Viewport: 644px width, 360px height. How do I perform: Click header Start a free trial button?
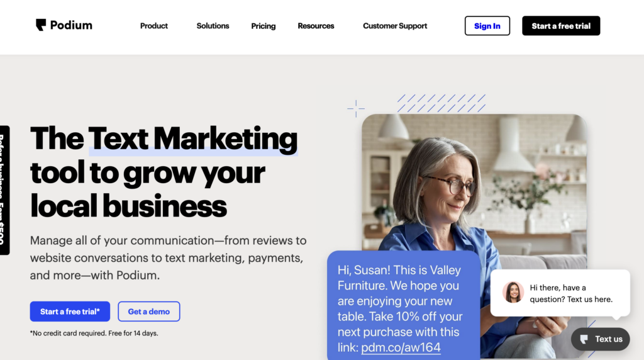(561, 26)
